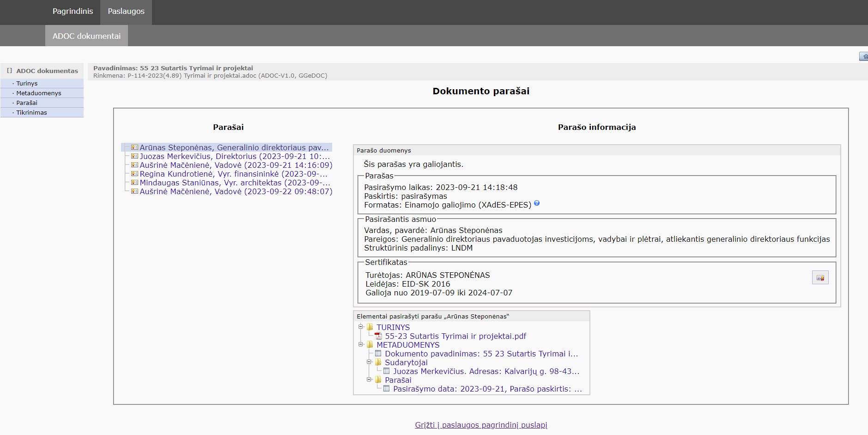Collapse the TURINYS tree node
Screen dimensions: 868x435
361,327
